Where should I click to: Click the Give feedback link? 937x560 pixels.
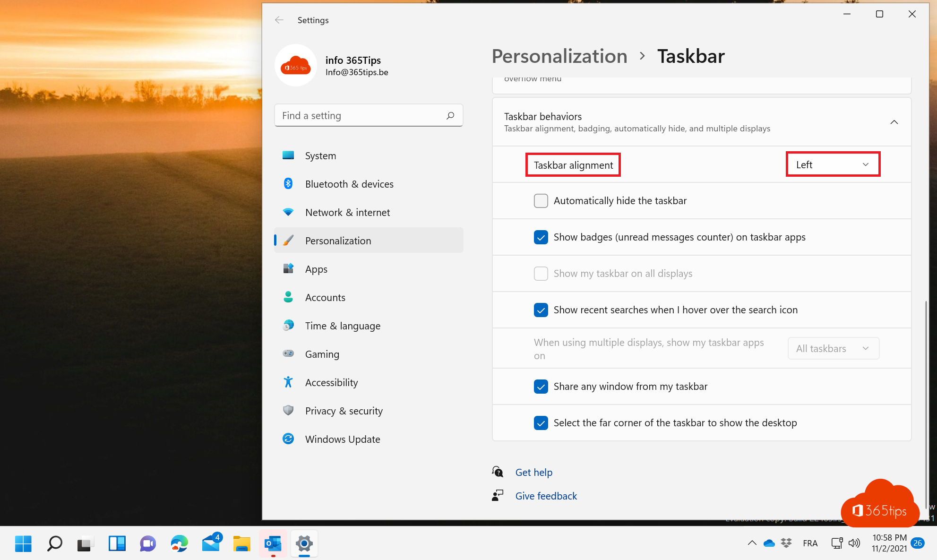(x=546, y=495)
